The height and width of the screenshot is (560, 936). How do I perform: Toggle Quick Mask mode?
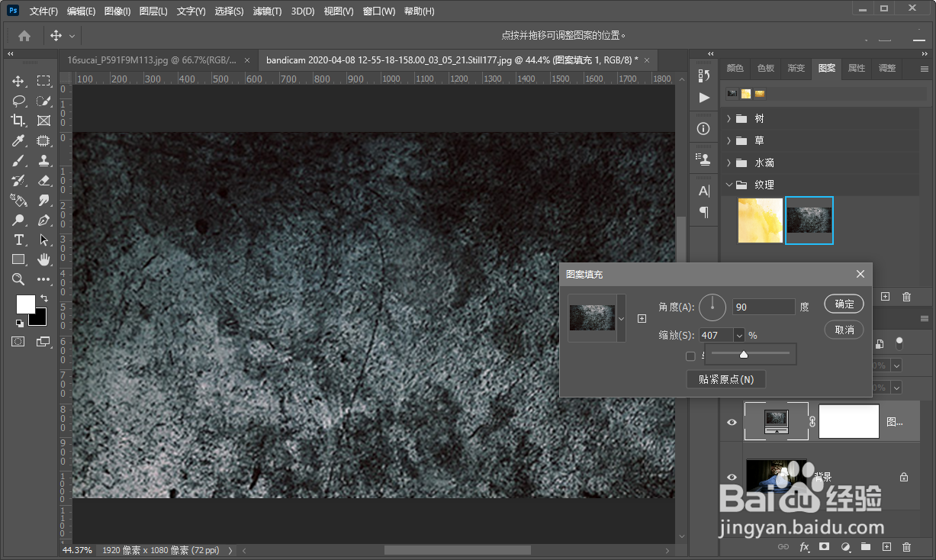[18, 342]
